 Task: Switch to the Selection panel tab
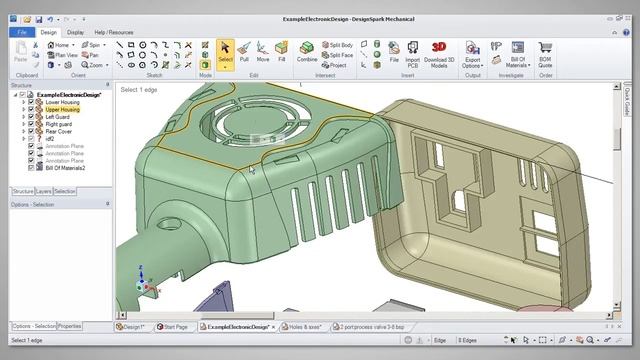tap(64, 191)
